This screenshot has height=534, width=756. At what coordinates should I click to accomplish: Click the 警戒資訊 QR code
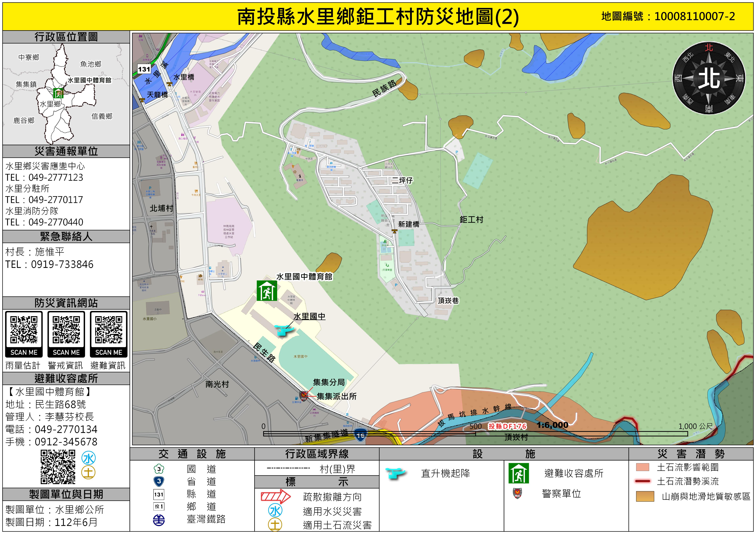coord(66,330)
